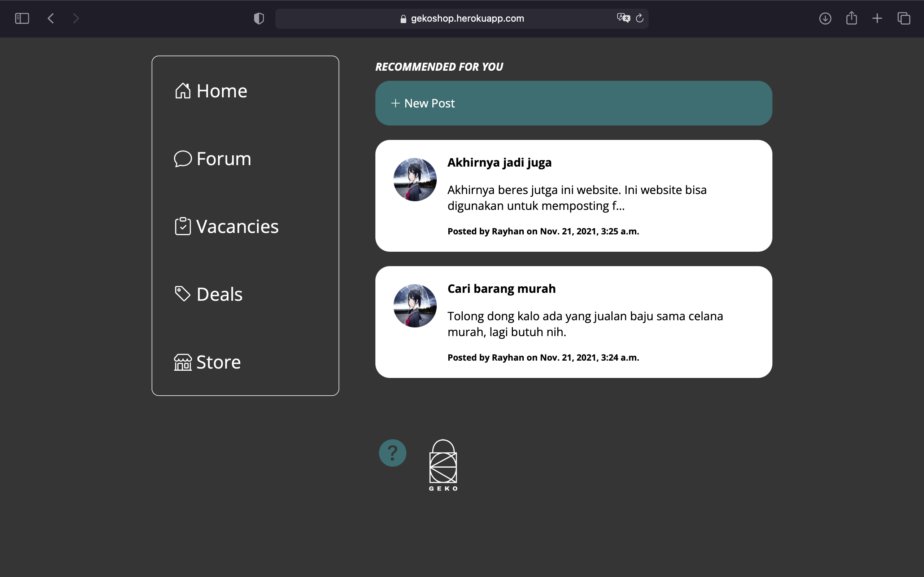Show downloads in Safari toolbar
The height and width of the screenshot is (577, 924).
point(825,18)
